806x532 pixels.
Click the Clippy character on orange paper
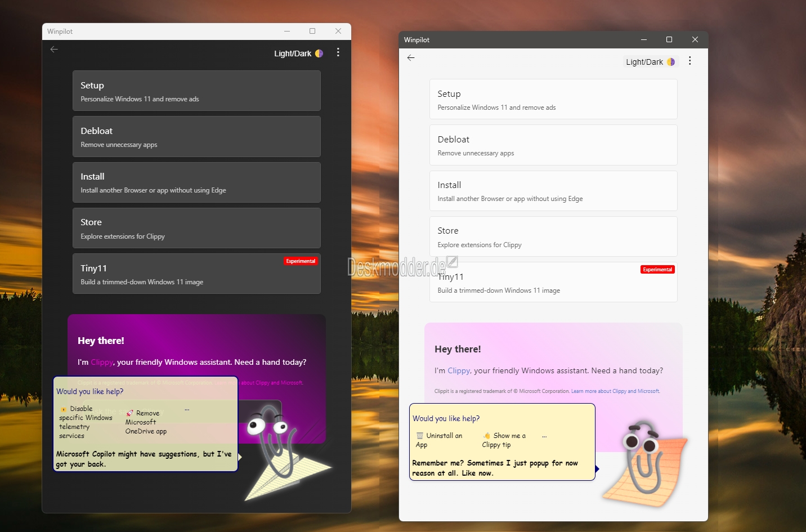[x=644, y=462]
